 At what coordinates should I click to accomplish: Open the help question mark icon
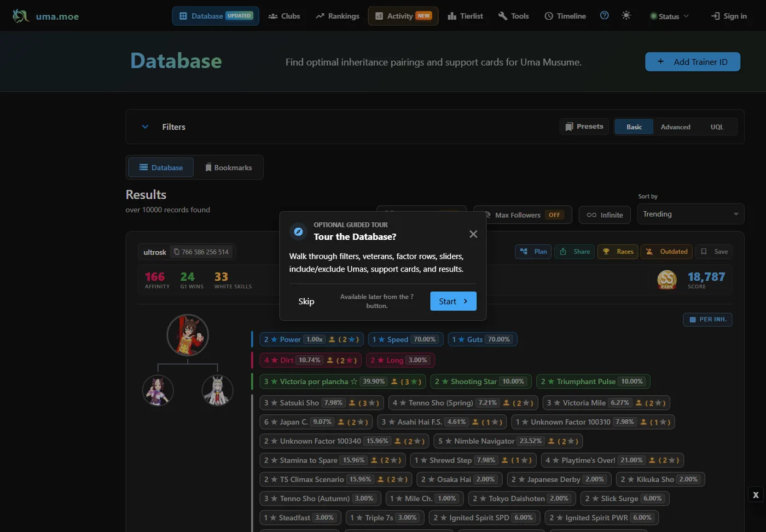pyautogui.click(x=604, y=15)
